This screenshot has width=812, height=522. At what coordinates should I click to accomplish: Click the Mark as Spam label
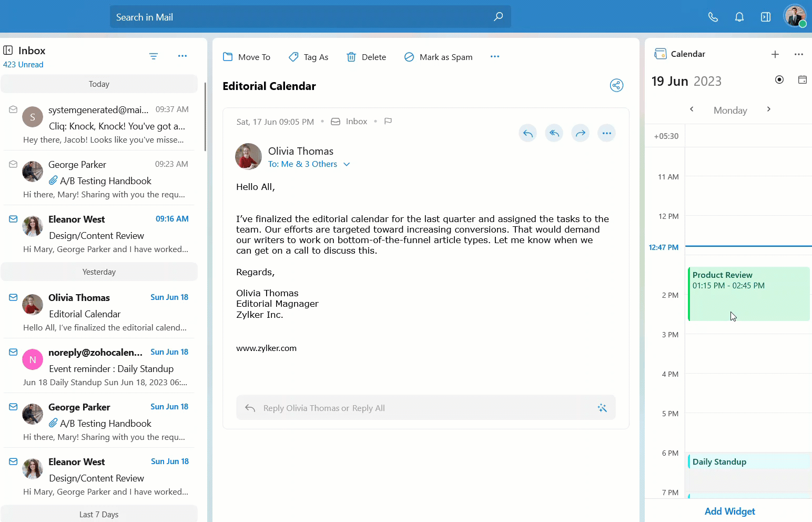446,57
